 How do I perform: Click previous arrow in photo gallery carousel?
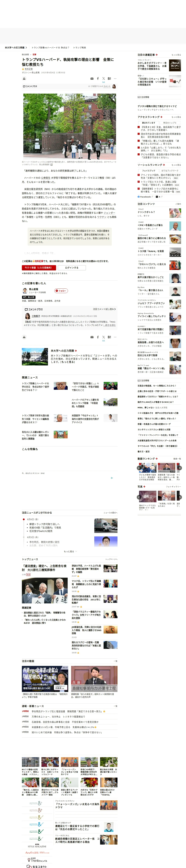click(139, 497)
